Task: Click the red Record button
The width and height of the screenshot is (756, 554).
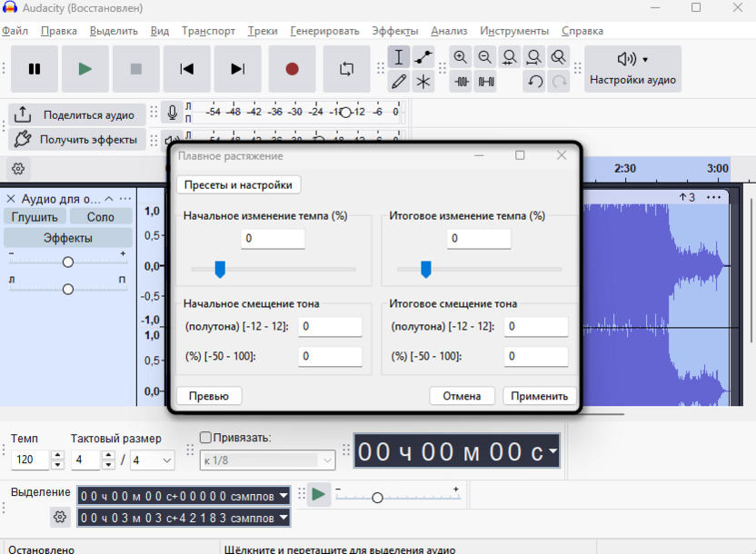Action: [x=292, y=69]
